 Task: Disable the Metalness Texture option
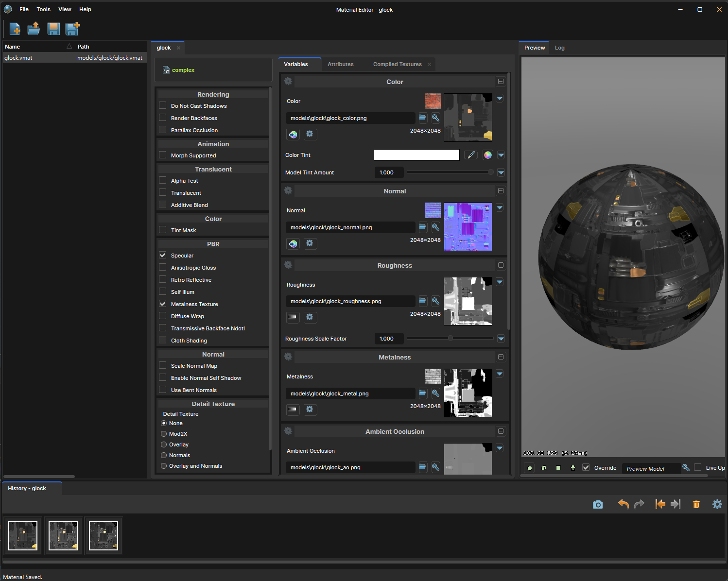pyautogui.click(x=162, y=304)
